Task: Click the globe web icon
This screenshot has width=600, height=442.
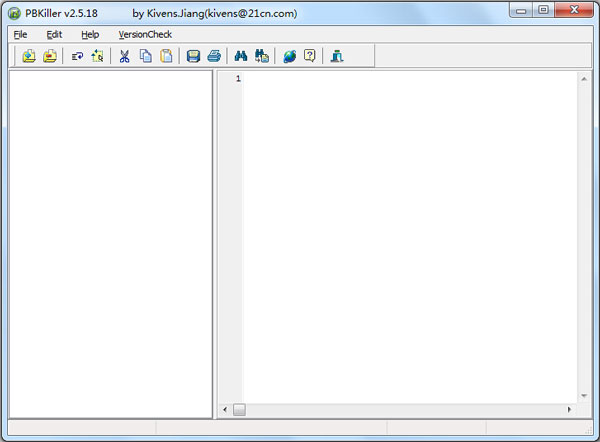Action: click(x=290, y=56)
